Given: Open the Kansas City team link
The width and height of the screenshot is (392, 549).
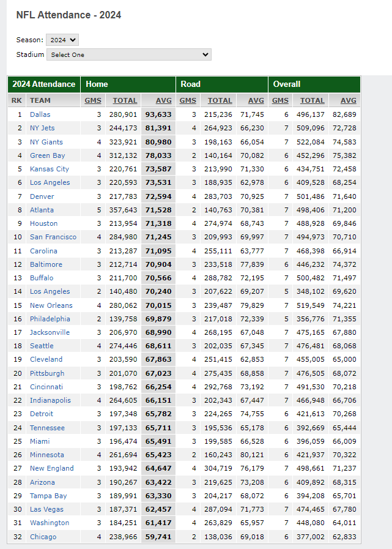Looking at the screenshot, I should 50,169.
